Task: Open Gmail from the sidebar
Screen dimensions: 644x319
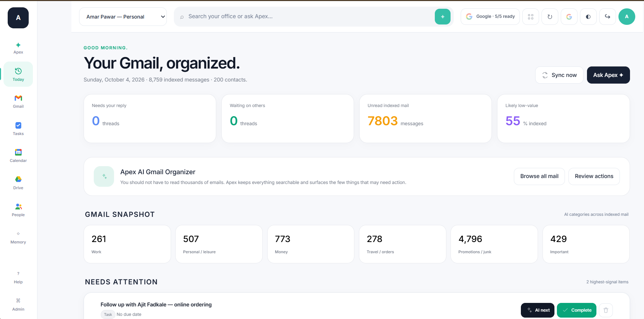Action: pyautogui.click(x=18, y=101)
